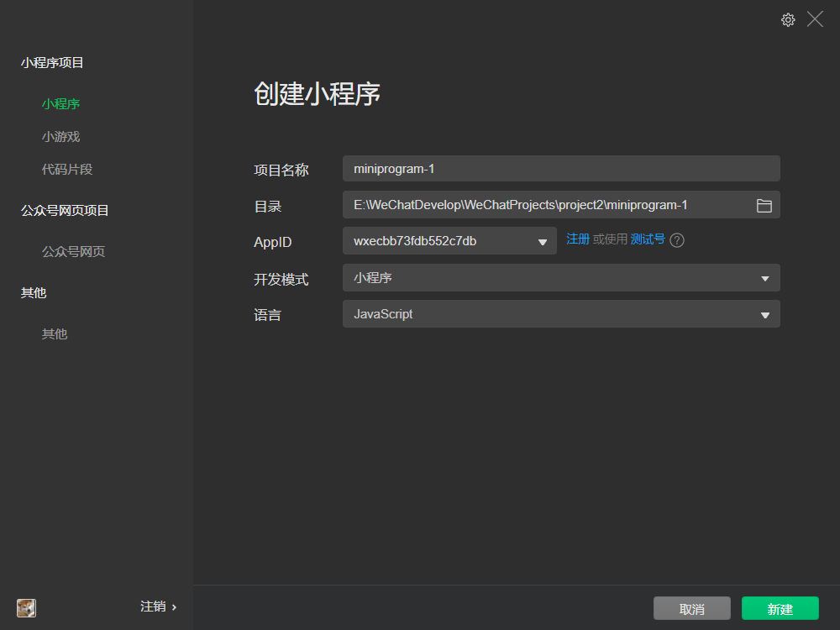Viewport: 840px width, 630px height.
Task: Click the 新建 button
Action: pos(780,609)
